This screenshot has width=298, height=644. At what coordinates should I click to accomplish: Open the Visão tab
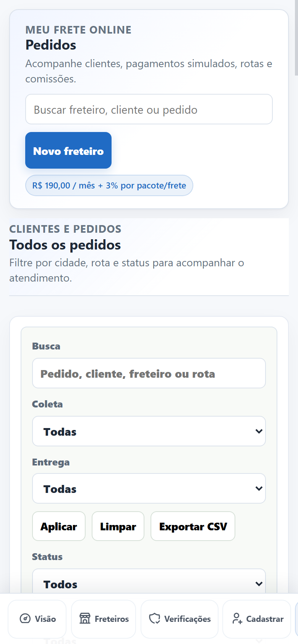click(x=37, y=619)
